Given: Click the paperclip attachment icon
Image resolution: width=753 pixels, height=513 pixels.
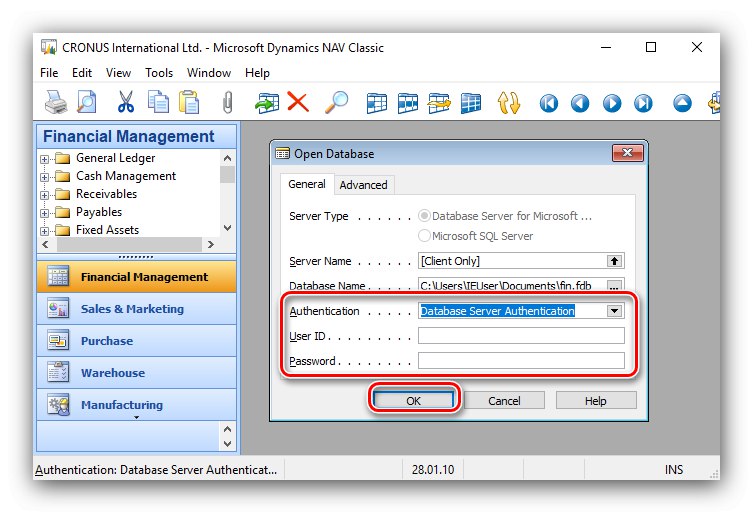Looking at the screenshot, I should [x=228, y=102].
